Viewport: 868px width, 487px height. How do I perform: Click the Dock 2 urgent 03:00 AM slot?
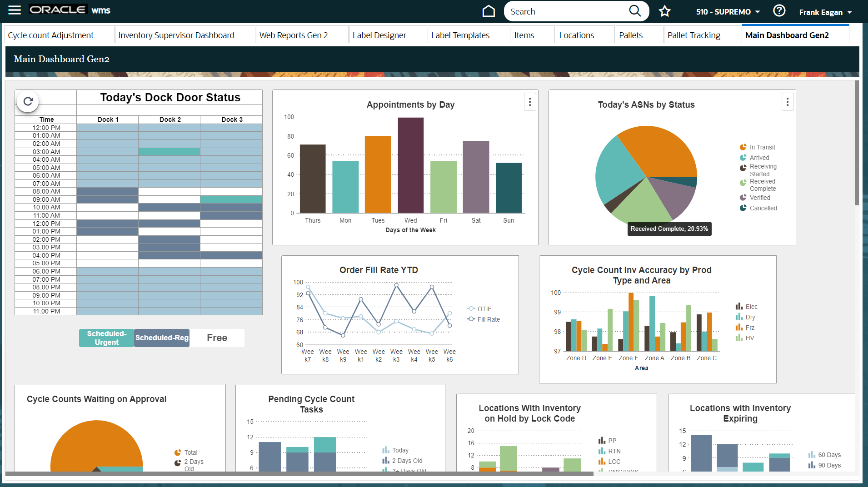point(169,152)
